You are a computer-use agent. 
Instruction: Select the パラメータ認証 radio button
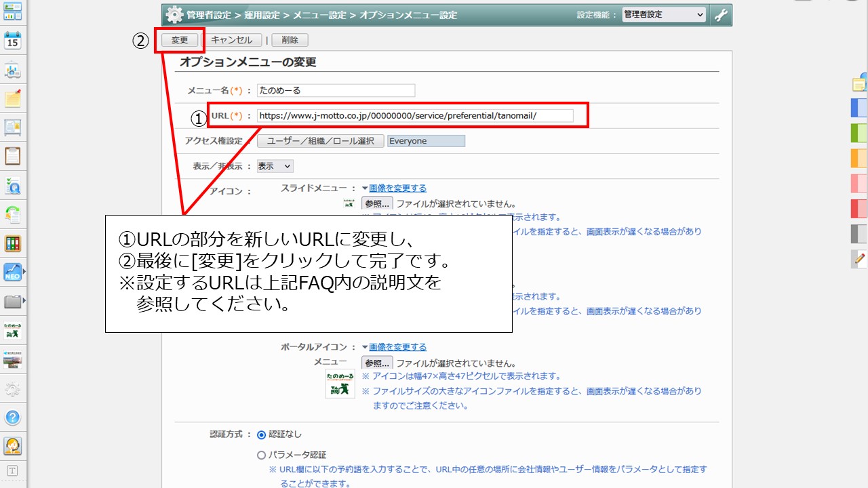[x=262, y=455]
